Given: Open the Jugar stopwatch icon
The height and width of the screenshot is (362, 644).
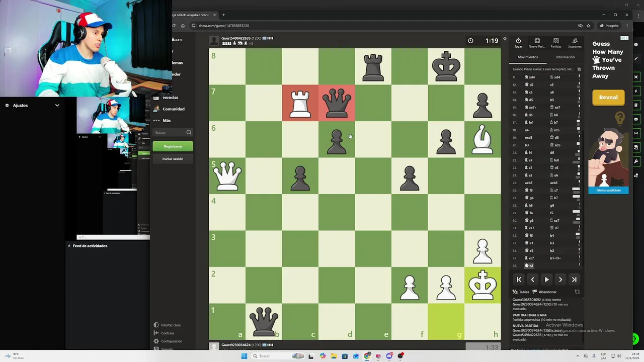Looking at the screenshot, I should (x=518, y=41).
